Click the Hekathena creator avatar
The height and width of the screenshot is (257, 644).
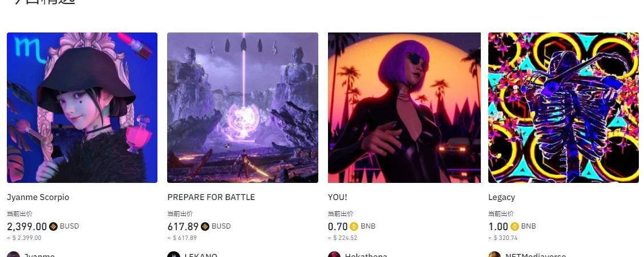pyautogui.click(x=334, y=255)
